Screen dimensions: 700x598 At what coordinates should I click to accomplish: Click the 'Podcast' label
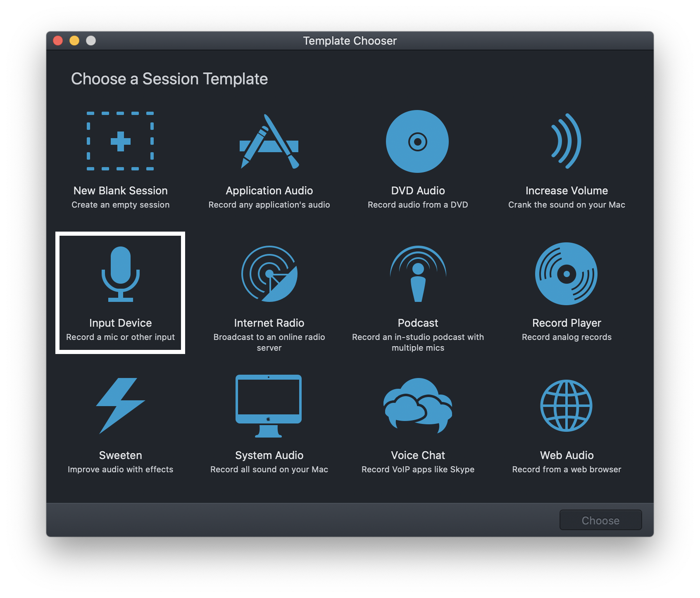tap(418, 323)
